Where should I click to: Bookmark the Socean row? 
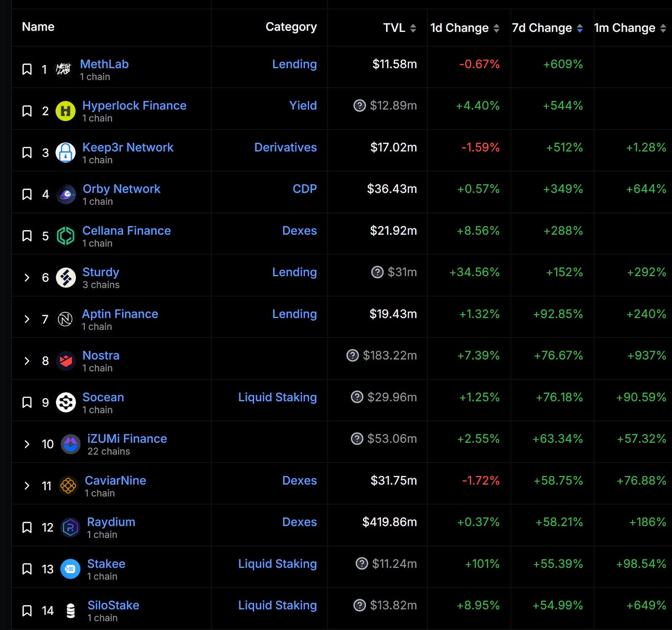point(27,403)
